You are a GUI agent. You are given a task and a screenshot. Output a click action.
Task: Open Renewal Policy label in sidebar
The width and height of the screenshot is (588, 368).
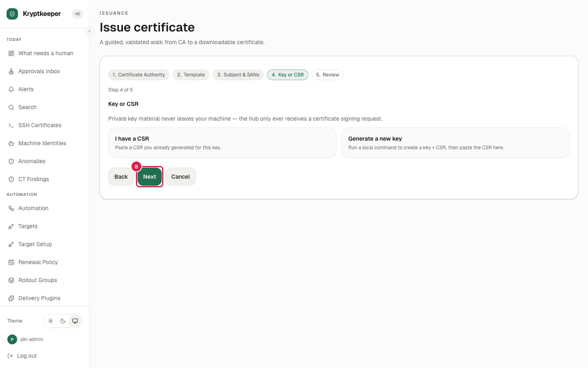pyautogui.click(x=38, y=263)
